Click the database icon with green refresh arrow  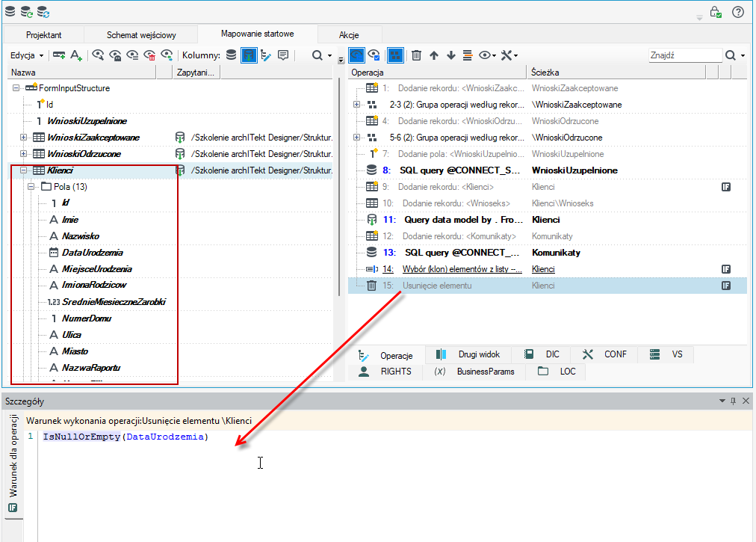(27, 11)
